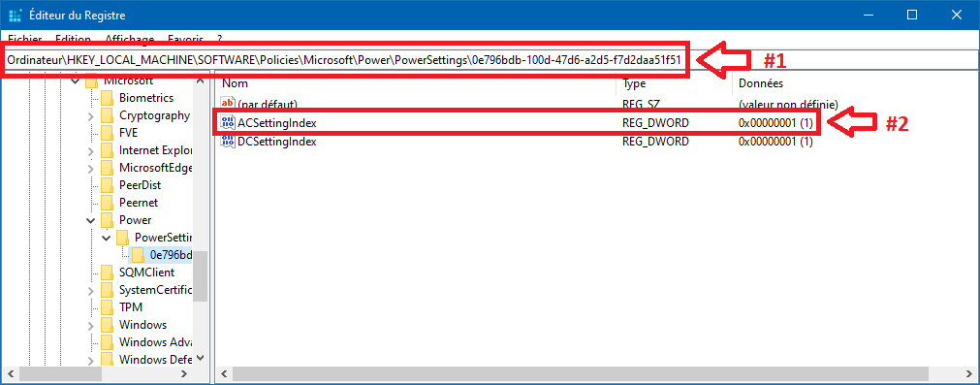Click DCSettingIndex data 0x00000001 (1)
The height and width of the screenshot is (385, 980).
[x=775, y=142]
